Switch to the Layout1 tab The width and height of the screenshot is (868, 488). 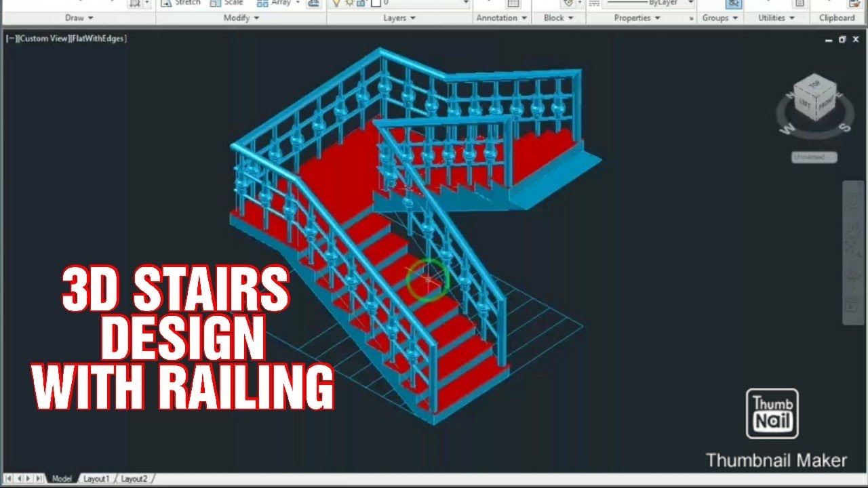96,479
